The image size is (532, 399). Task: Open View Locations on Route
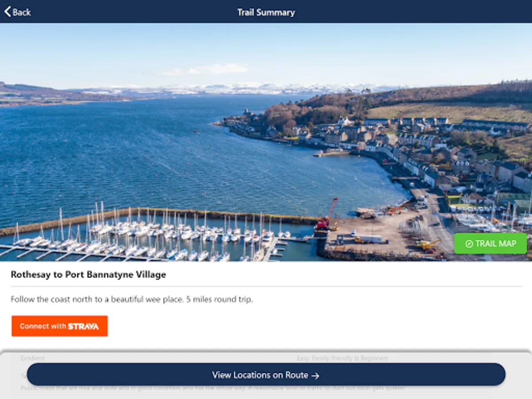266,375
